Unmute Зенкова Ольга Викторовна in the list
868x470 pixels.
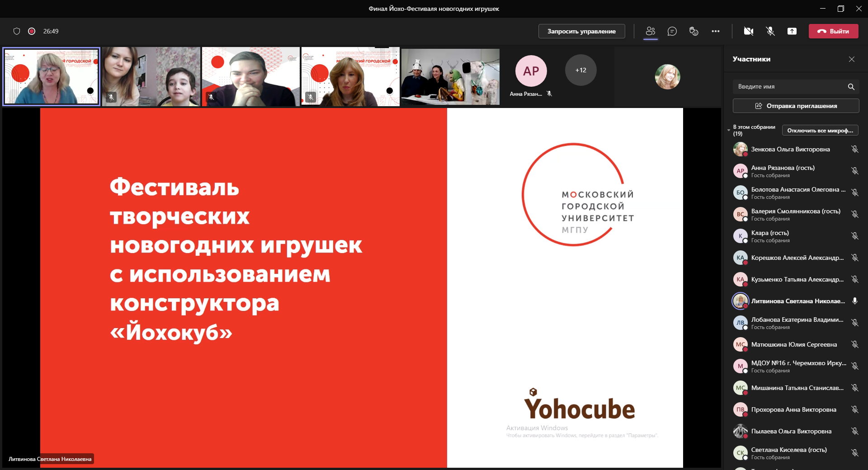point(855,149)
